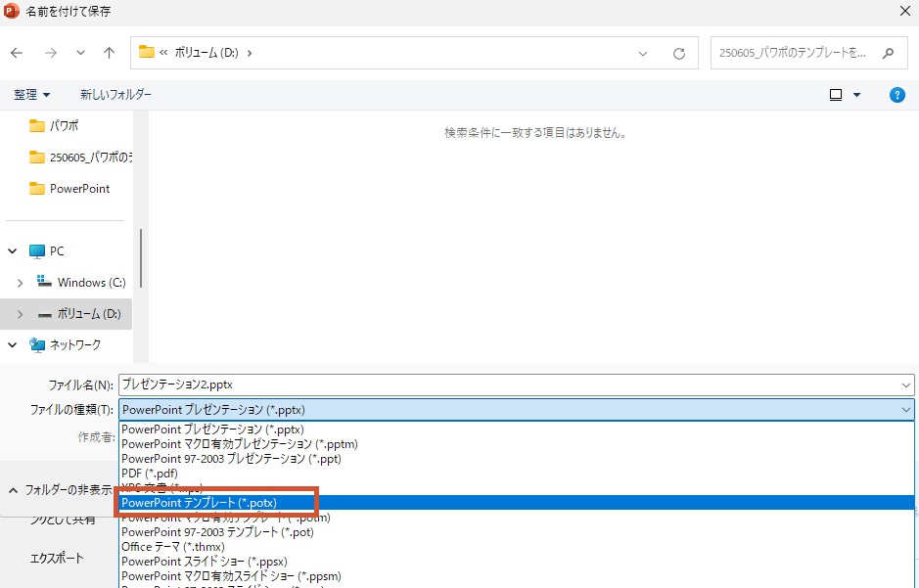Refresh the current folder view
Viewport: 919px width, 588px height.
(x=679, y=53)
